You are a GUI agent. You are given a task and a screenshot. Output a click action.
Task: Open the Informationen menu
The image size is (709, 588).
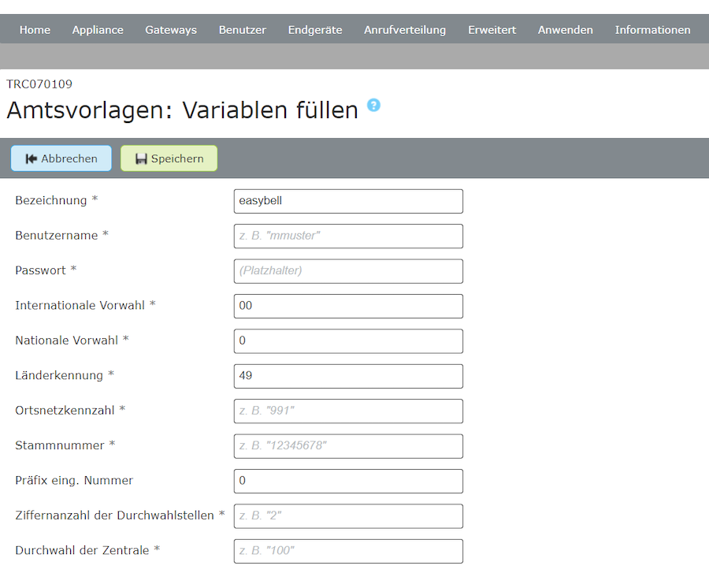[652, 30]
